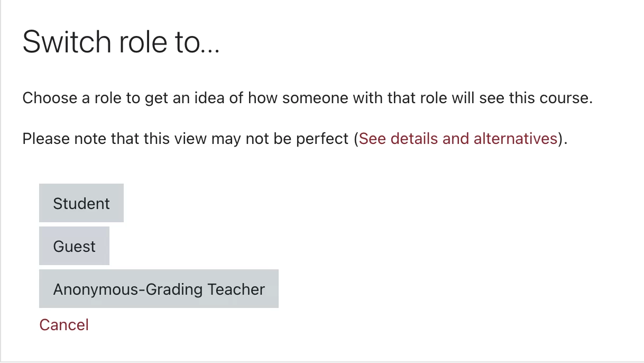Click the red Cancel link
The height and width of the screenshot is (363, 644).
point(64,324)
